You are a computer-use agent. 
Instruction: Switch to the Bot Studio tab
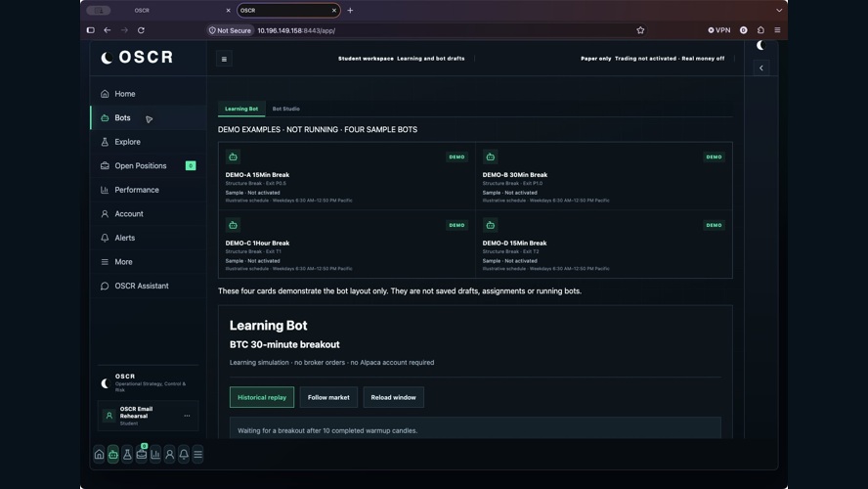tap(286, 109)
